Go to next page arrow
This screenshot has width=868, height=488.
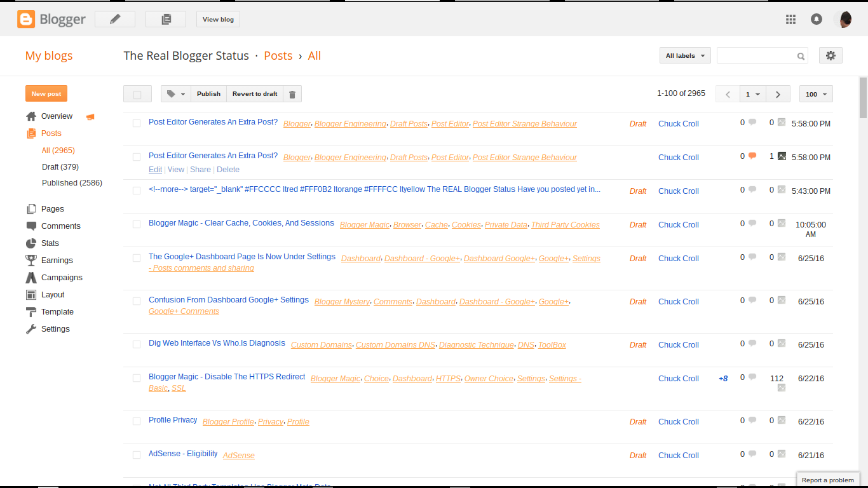[x=778, y=94]
